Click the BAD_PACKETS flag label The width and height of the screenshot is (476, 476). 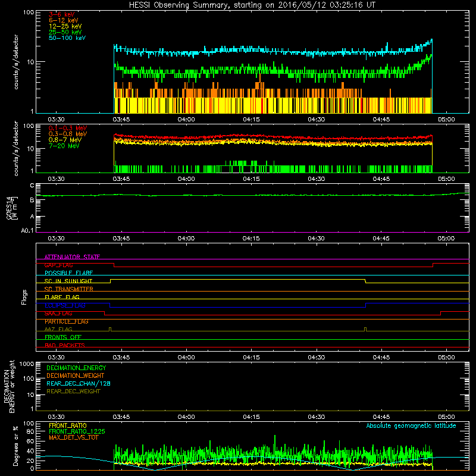[65, 345]
